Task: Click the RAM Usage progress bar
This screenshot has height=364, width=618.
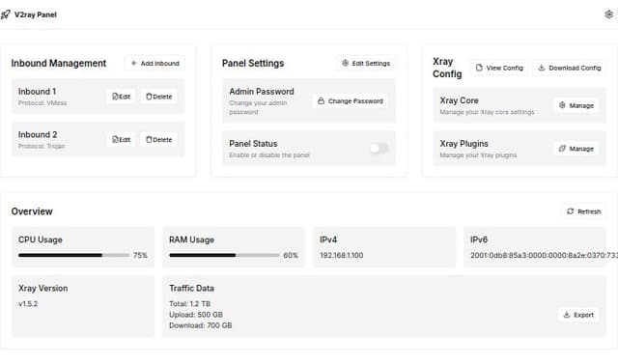Action: [x=224, y=255]
